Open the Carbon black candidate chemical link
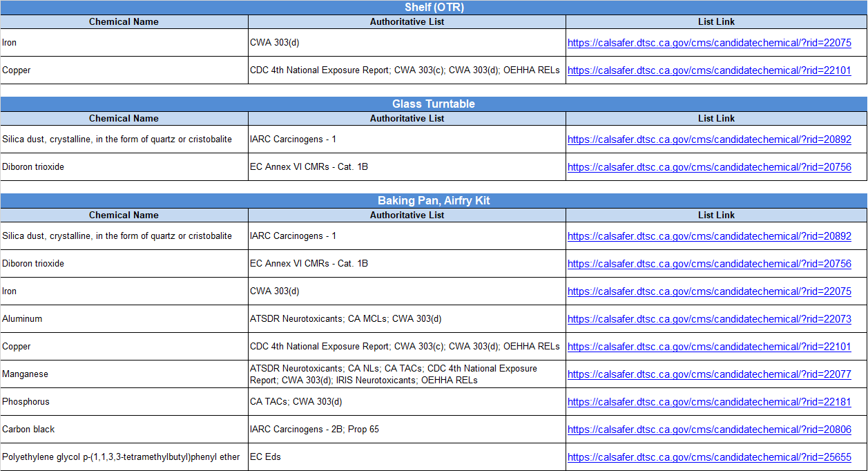This screenshot has height=471, width=868. (x=709, y=430)
